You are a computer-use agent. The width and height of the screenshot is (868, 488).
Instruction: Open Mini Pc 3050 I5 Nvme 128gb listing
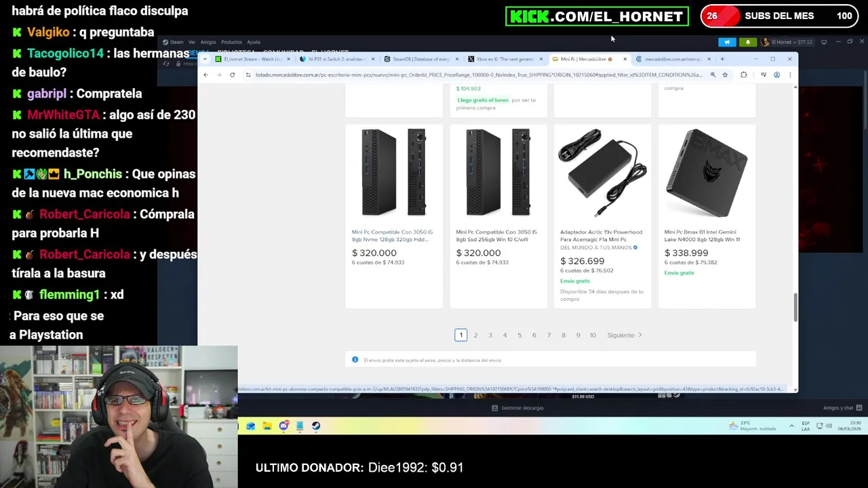tap(392, 235)
